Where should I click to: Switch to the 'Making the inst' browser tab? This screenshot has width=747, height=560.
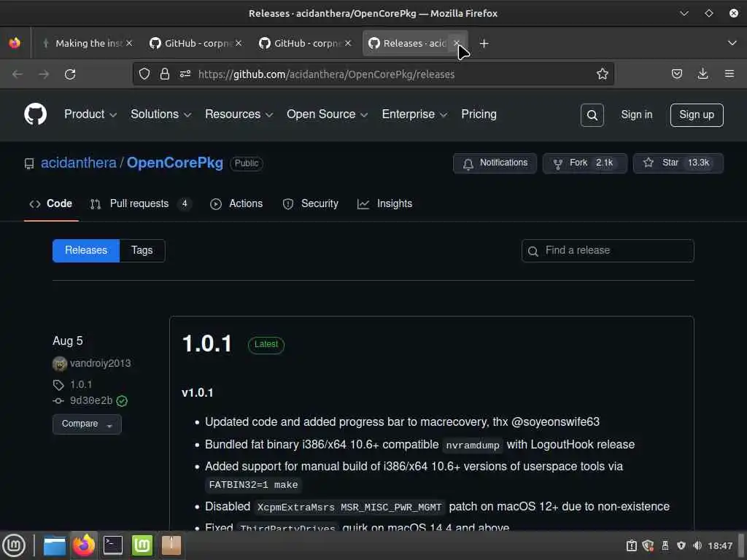pyautogui.click(x=88, y=43)
